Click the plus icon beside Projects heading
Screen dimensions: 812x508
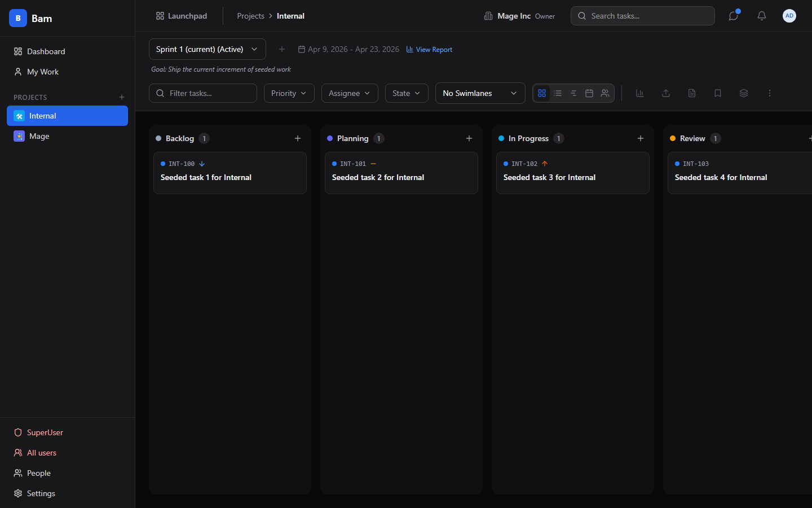(x=122, y=97)
